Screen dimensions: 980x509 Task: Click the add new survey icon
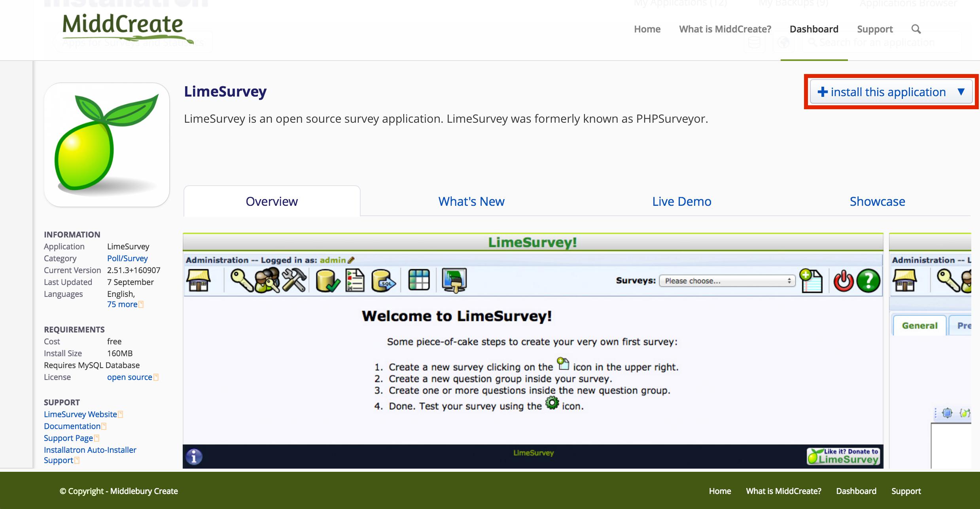pyautogui.click(x=811, y=281)
